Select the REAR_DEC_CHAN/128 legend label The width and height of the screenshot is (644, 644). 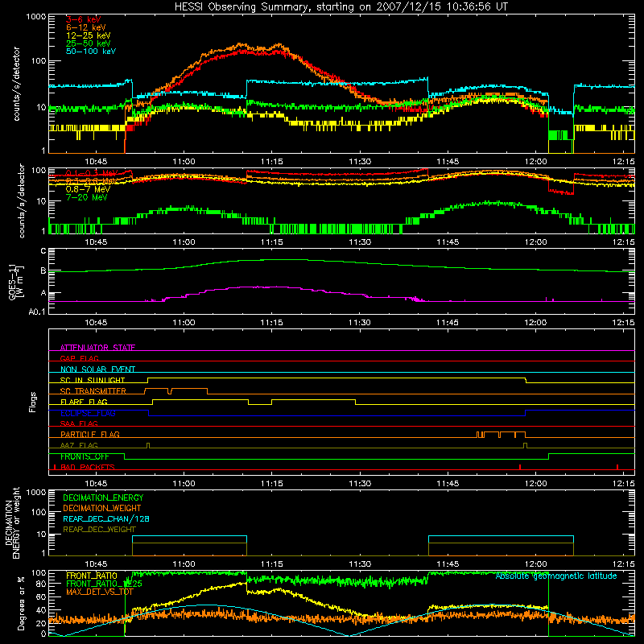coord(106,518)
